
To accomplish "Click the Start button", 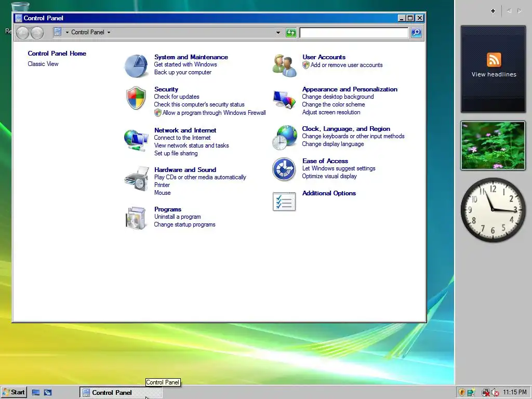I will point(14,393).
